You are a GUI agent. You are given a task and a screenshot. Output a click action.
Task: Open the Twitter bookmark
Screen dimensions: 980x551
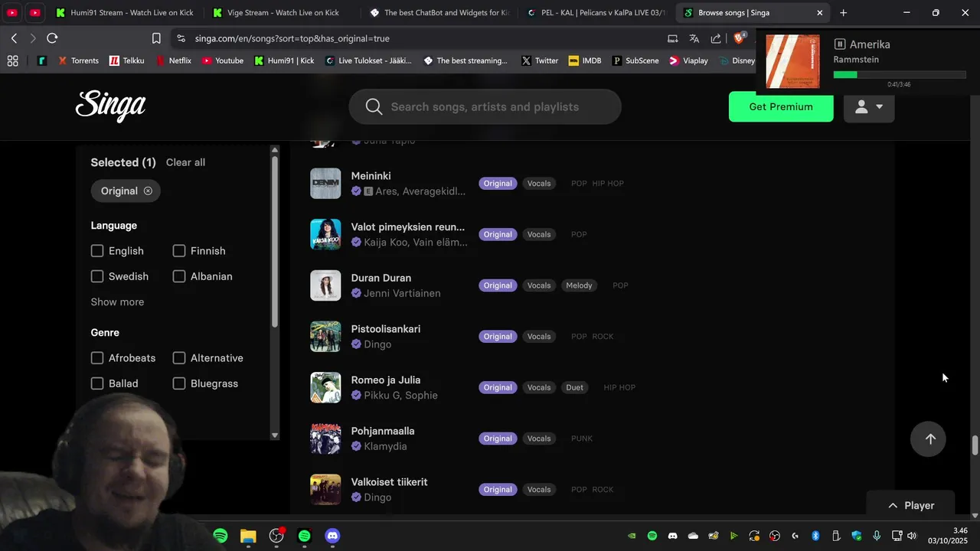(540, 60)
